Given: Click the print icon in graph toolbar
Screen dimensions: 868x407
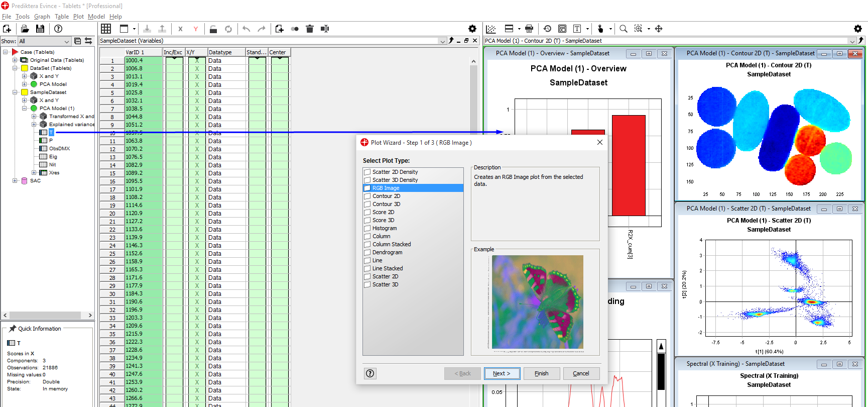Looking at the screenshot, I should click(529, 29).
